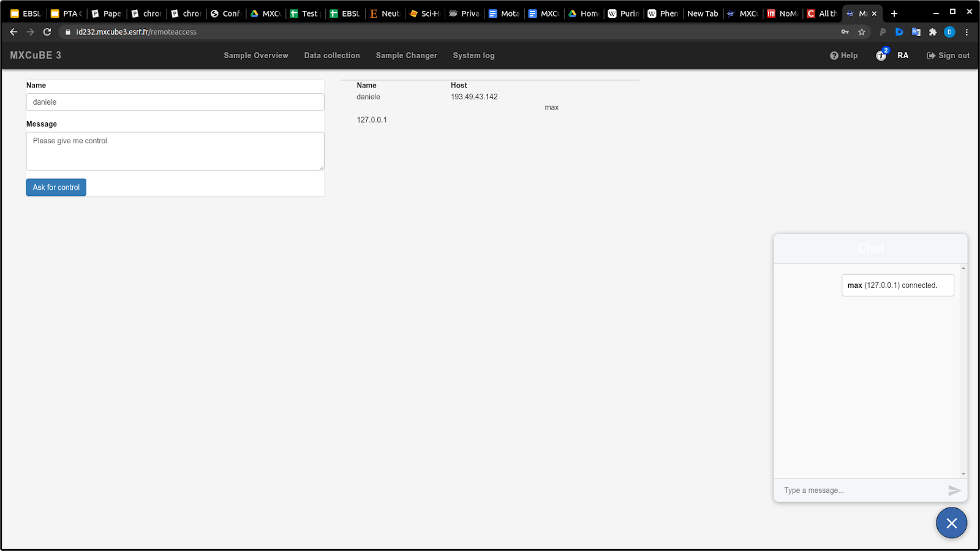This screenshot has height=551, width=980.
Task: Go back to the previous page
Action: click(x=13, y=32)
